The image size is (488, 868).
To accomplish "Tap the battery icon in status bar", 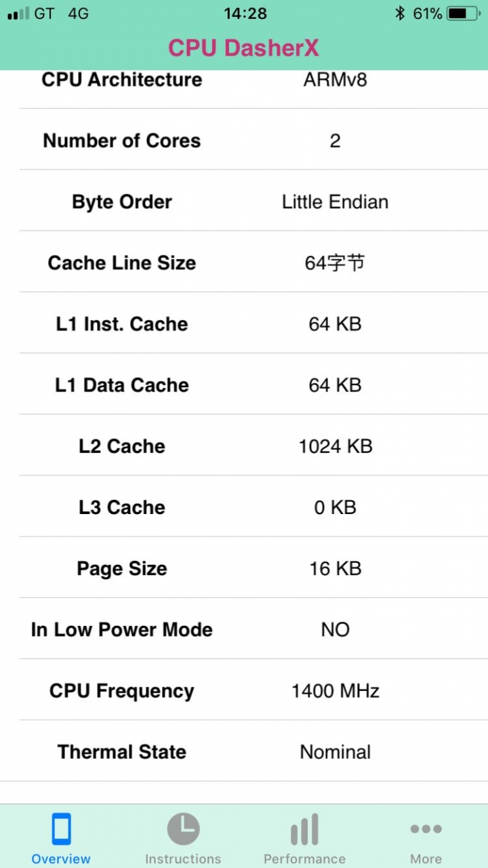I will (x=462, y=13).
